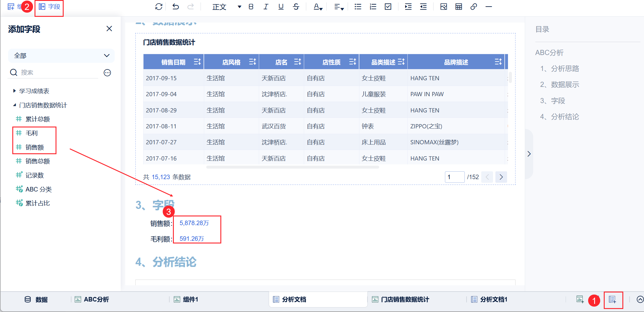Sort by the 销售日期 column

coord(197,62)
